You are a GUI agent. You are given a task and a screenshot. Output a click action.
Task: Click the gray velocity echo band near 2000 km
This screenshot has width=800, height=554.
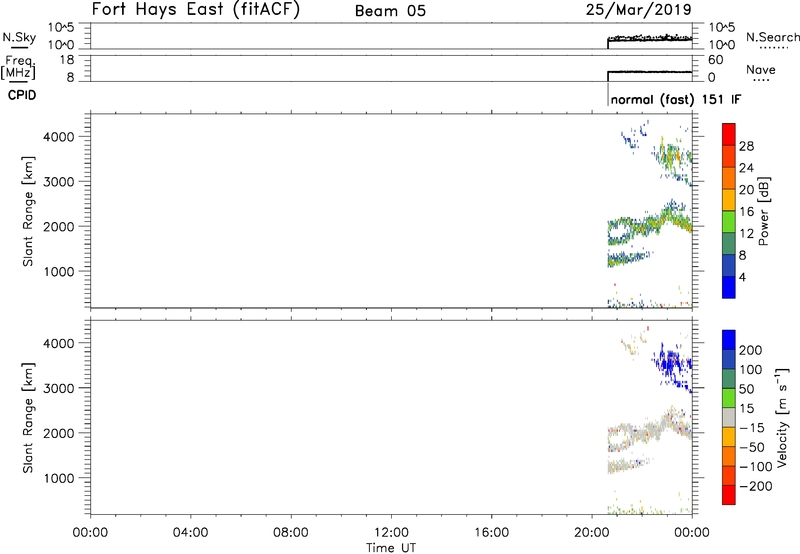(x=648, y=432)
